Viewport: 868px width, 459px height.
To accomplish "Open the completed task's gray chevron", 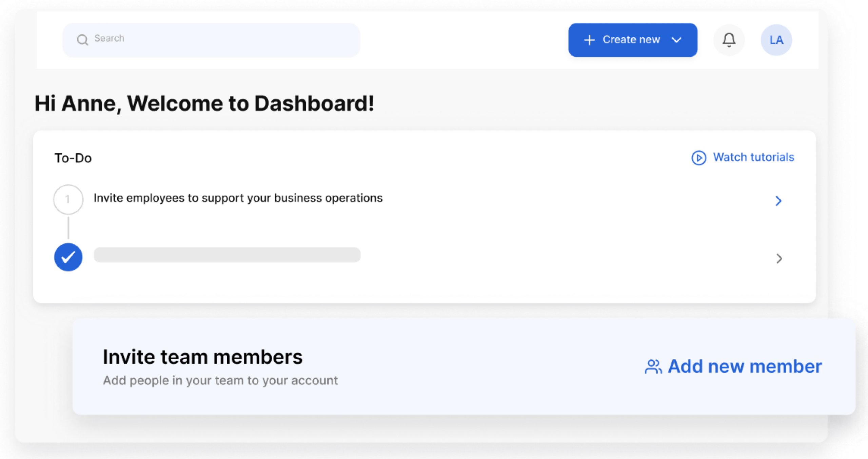I will (779, 259).
